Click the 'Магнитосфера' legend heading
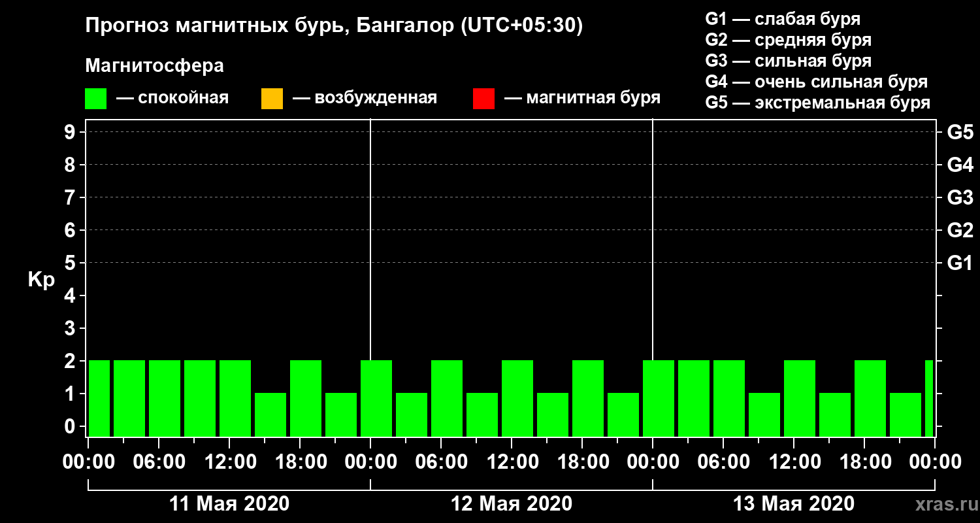This screenshot has width=980, height=523. click(x=154, y=66)
